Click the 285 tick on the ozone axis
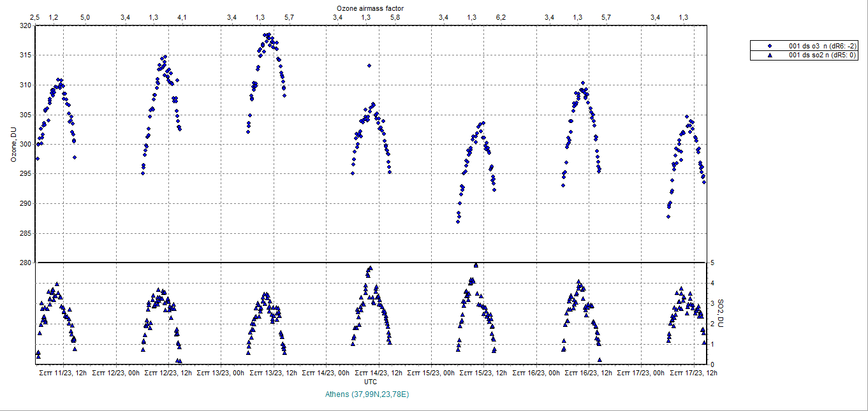Viewport: 868px width, 411px height. click(25, 233)
